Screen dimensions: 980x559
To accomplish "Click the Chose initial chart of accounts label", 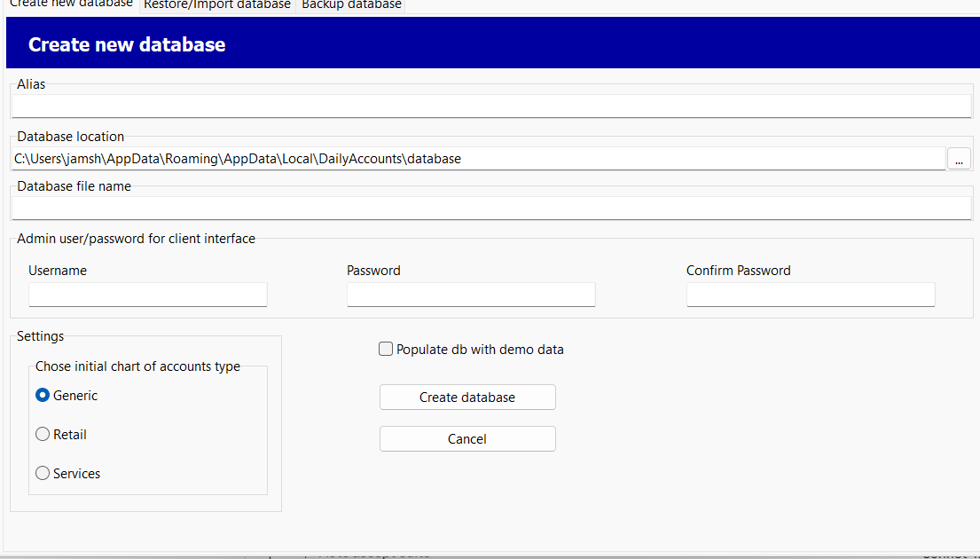I will (137, 366).
